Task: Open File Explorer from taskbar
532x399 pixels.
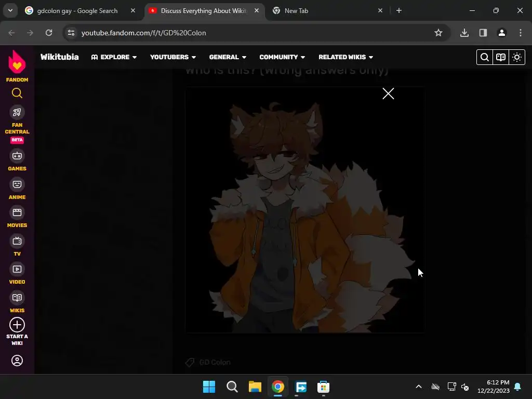Action: 255,387
